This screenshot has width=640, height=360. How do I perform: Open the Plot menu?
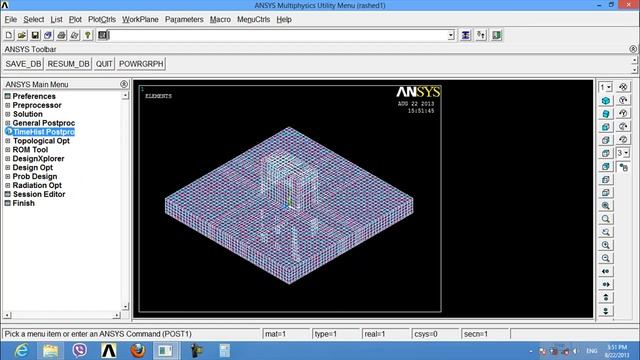[75, 20]
